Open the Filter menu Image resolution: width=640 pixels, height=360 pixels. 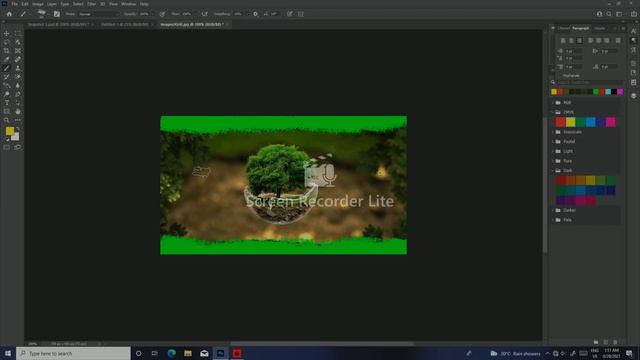tap(91, 4)
